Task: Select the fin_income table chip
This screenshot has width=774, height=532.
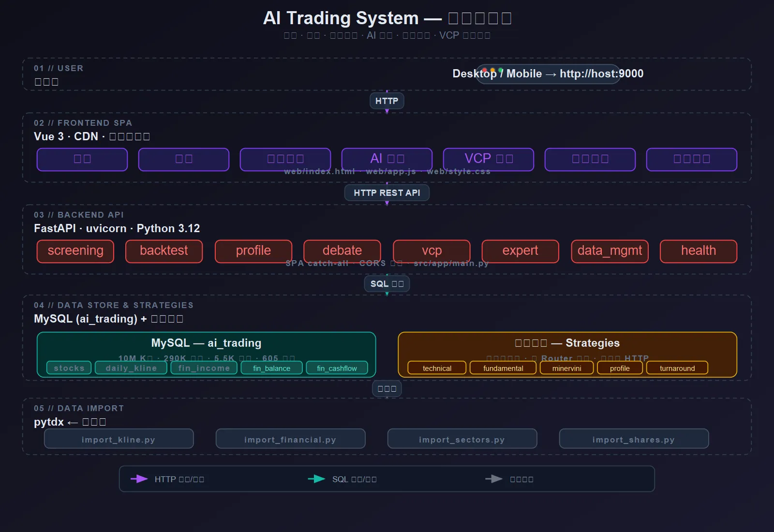Action: pyautogui.click(x=204, y=368)
